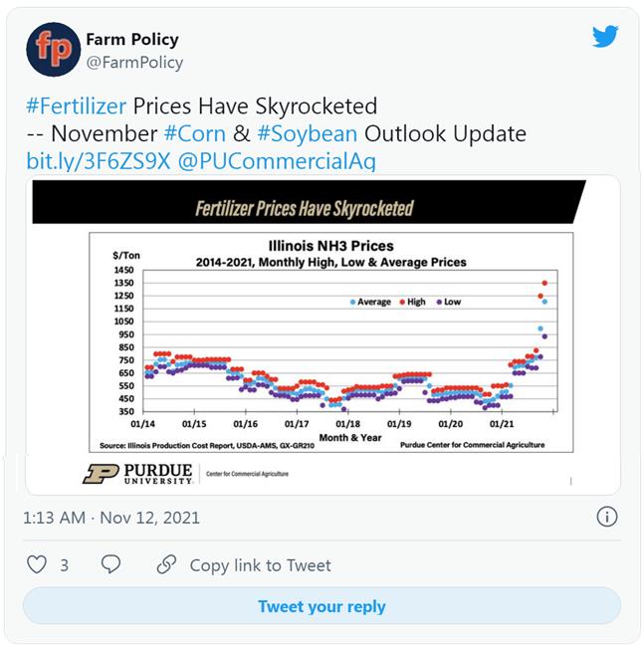Click the Purdue University logo
This screenshot has width=644, height=648.
tap(138, 474)
